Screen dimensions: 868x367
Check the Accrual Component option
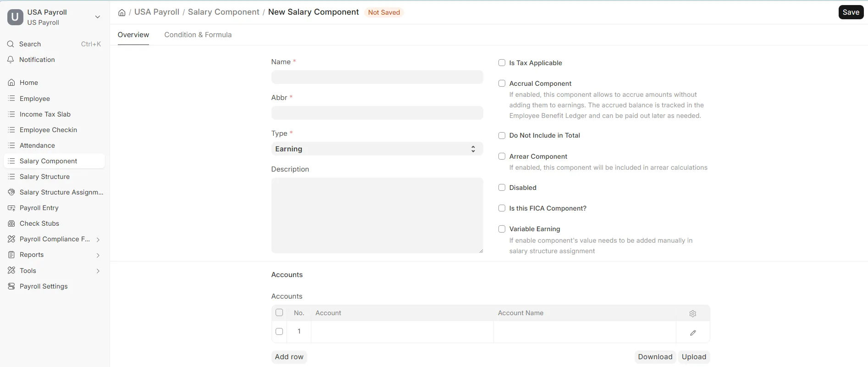(x=502, y=83)
